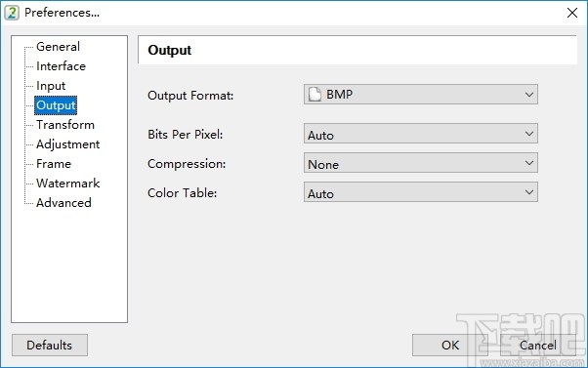Click the Output Format label
The width and height of the screenshot is (588, 368).
pos(190,96)
